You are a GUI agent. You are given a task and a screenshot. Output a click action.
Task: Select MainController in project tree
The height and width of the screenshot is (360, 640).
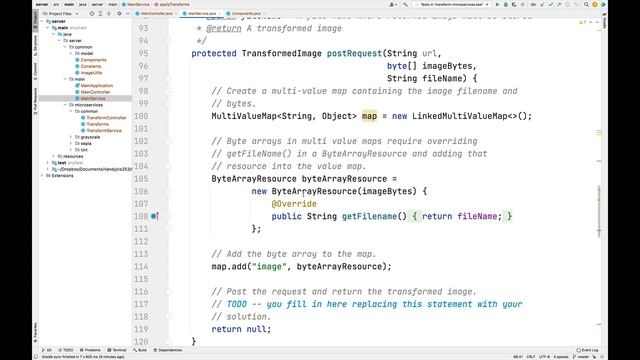coord(93,92)
